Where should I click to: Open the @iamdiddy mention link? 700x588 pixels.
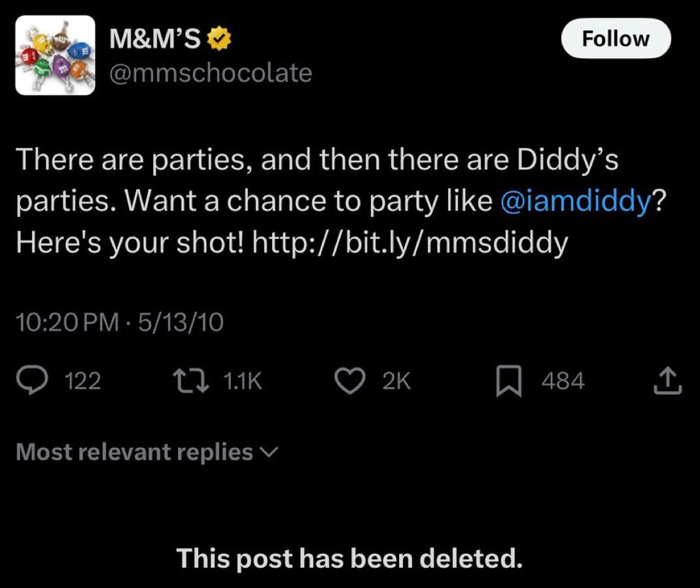tap(575, 203)
